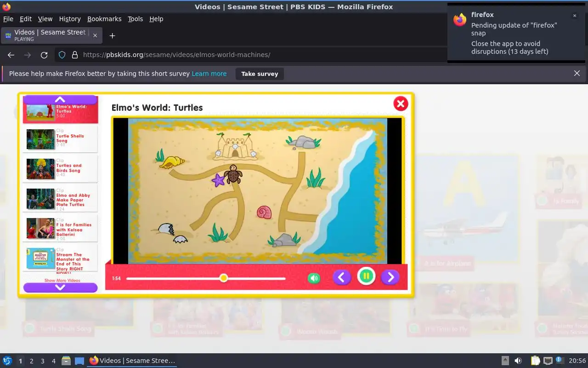This screenshot has height=368, width=588.
Task: Focus the Firefox taskbar window button
Action: pos(132,361)
